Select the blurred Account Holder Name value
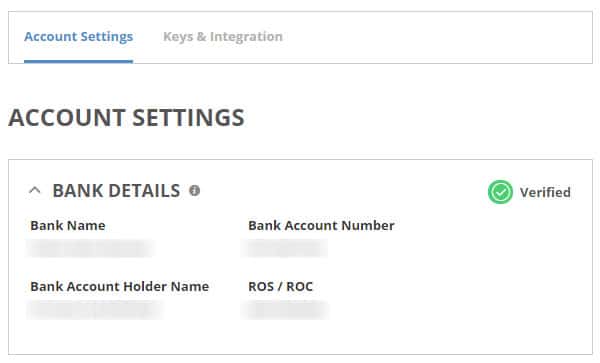 [95, 309]
